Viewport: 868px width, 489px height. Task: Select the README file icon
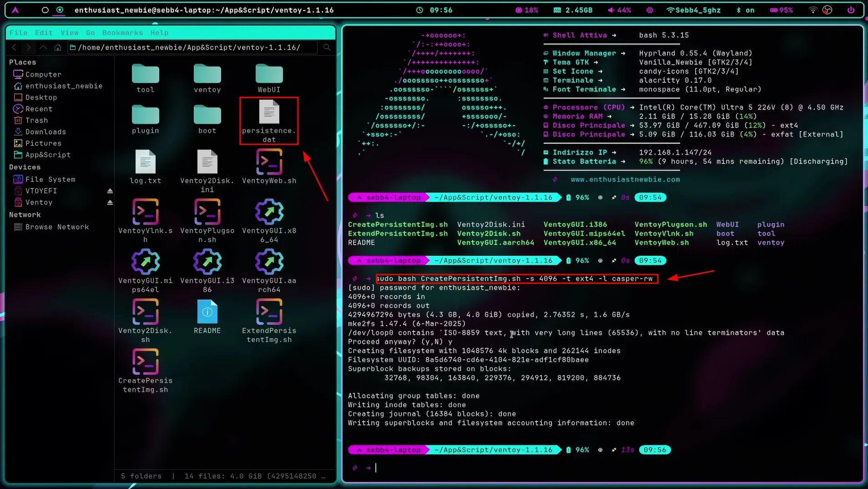[x=207, y=312]
